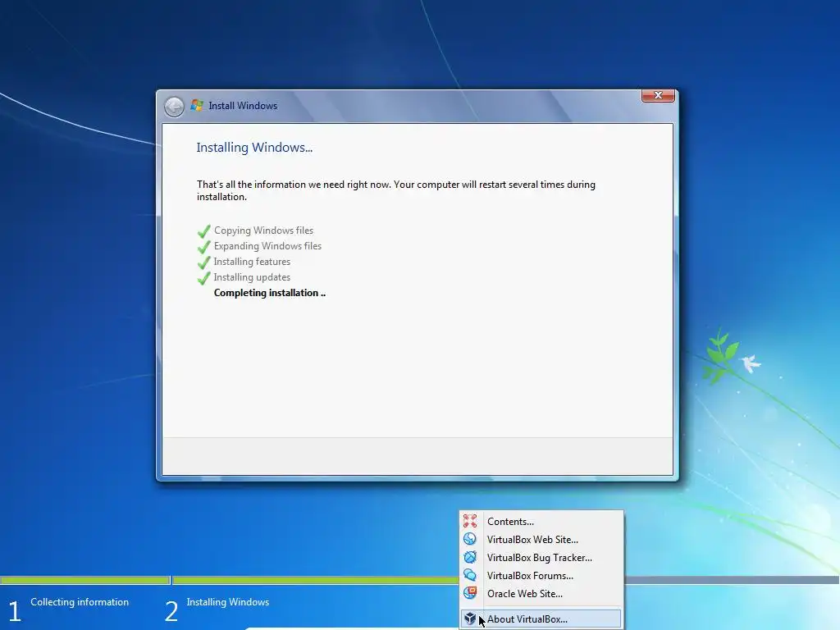Click the 'Completing installation' status text

coord(269,293)
